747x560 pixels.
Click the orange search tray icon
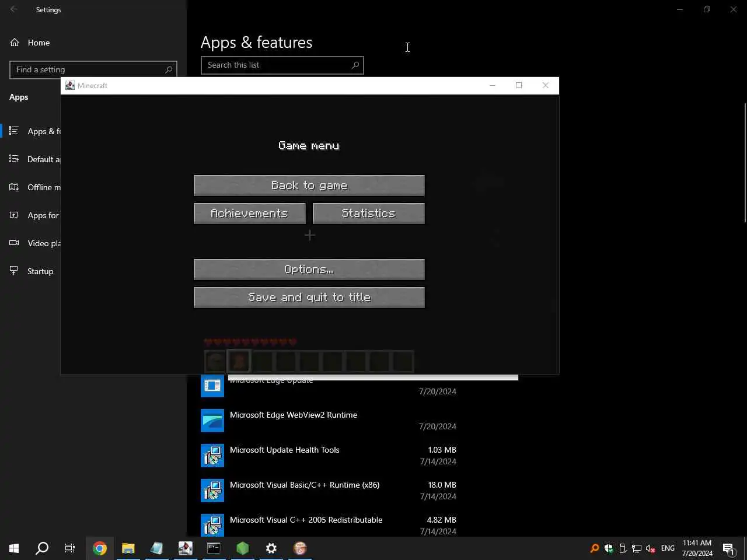595,548
